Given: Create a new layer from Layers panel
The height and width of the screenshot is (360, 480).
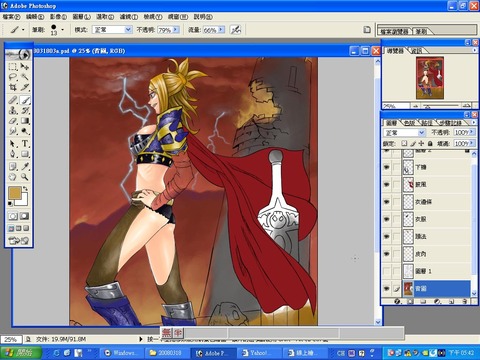Looking at the screenshot, I should (x=451, y=301).
